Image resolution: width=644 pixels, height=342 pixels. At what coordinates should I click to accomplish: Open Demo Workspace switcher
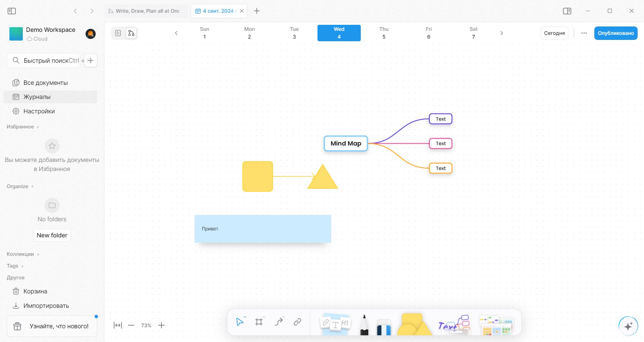[42, 34]
